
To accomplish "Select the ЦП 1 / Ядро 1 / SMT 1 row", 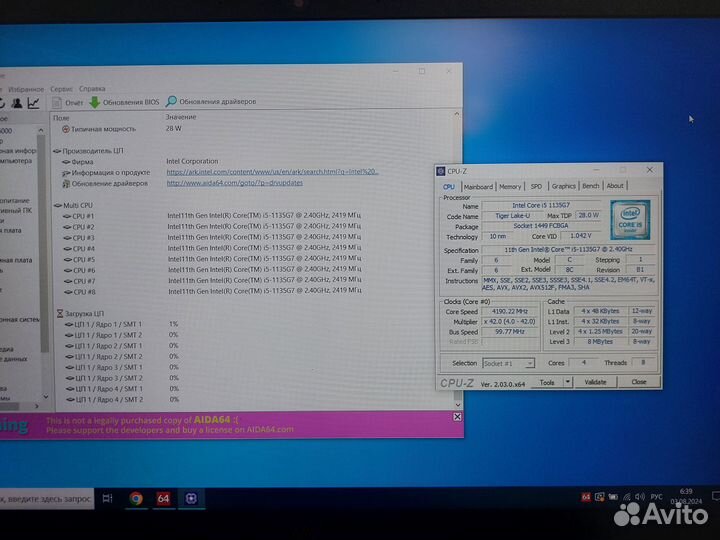I will (x=122, y=324).
